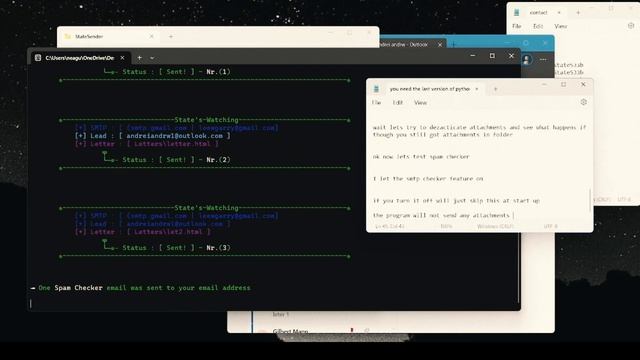Click the line and column indicator in Notepad
Viewport: 640px width, 360px height.
(x=389, y=226)
